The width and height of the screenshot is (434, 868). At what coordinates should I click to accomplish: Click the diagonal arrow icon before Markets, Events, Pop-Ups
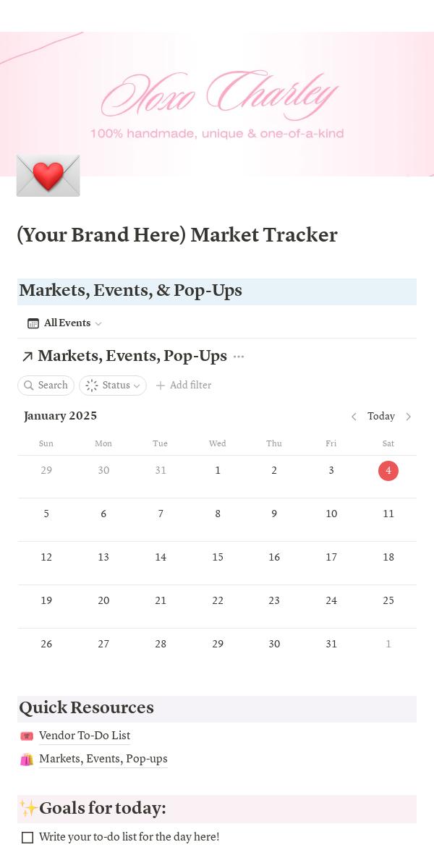click(27, 356)
